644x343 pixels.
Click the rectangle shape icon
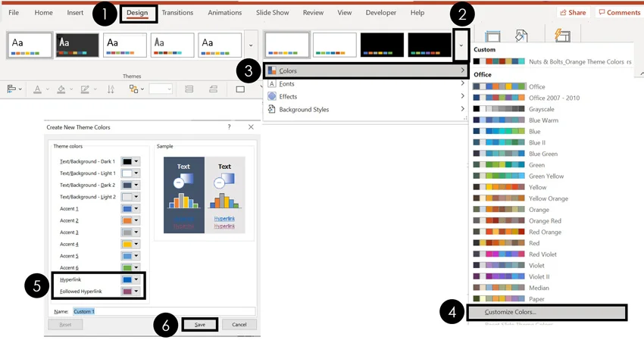[240, 89]
